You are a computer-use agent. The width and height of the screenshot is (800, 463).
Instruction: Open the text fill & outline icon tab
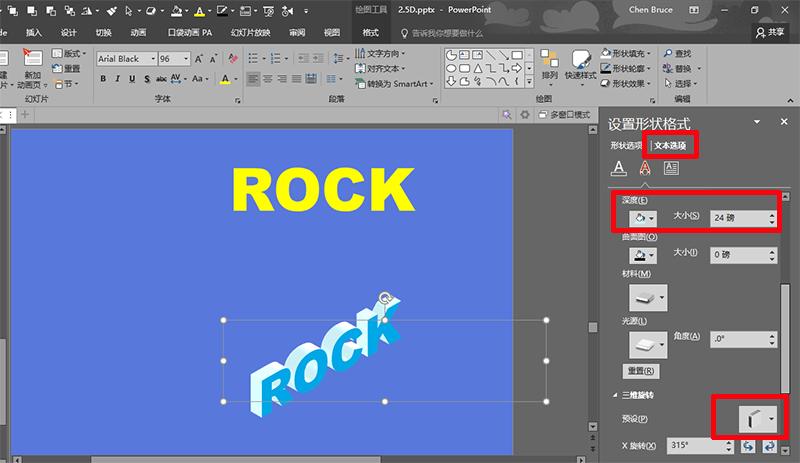tap(619, 168)
